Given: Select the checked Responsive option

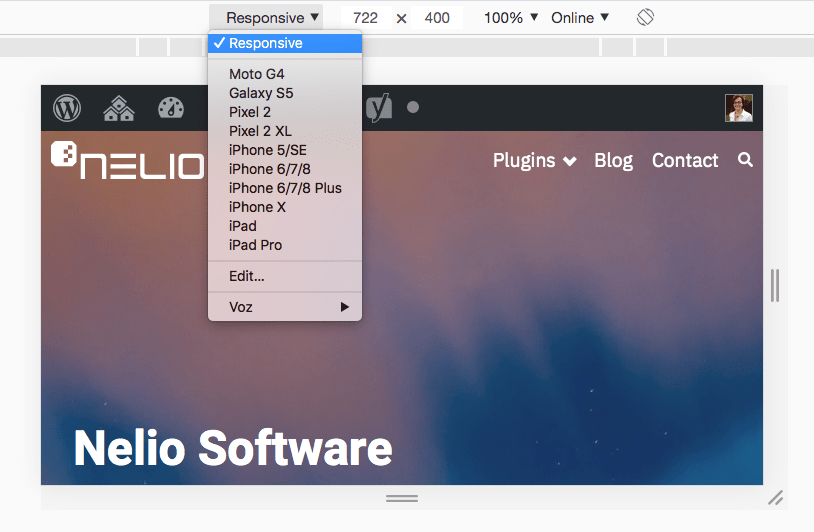Looking at the screenshot, I should [284, 43].
